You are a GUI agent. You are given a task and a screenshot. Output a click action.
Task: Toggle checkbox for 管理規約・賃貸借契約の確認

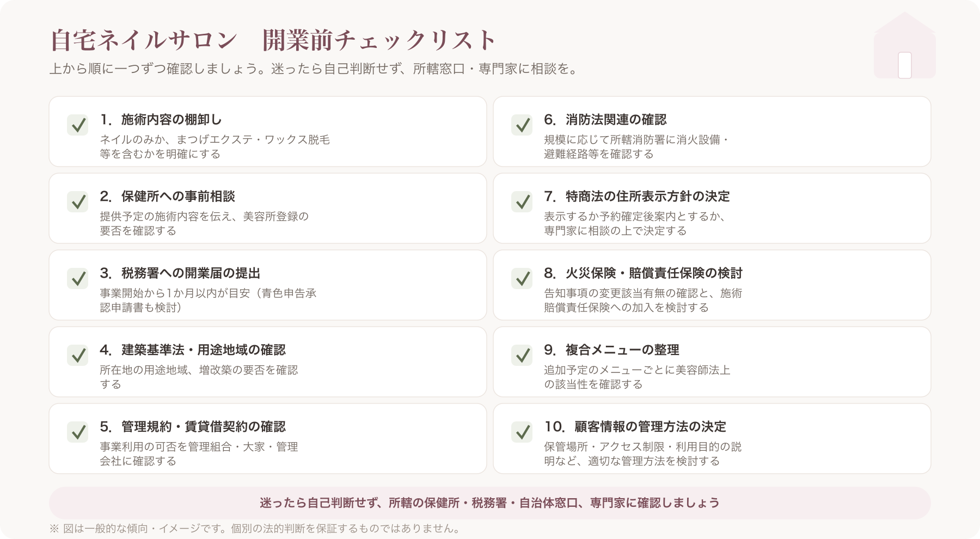[78, 432]
